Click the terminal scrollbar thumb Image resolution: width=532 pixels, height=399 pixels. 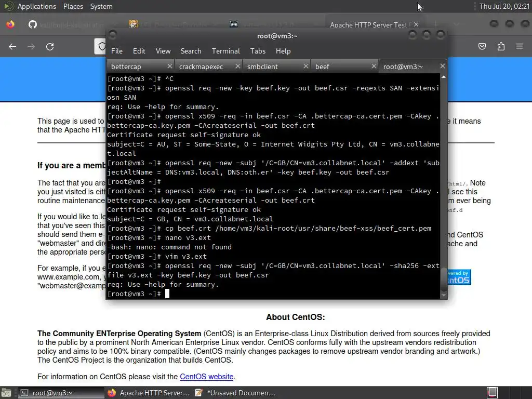click(x=444, y=279)
